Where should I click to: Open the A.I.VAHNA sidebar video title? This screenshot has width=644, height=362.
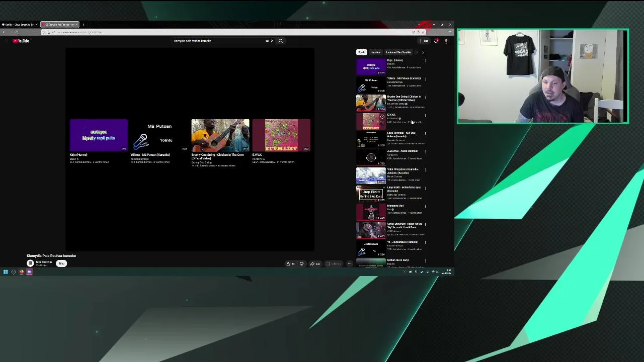[x=402, y=151]
